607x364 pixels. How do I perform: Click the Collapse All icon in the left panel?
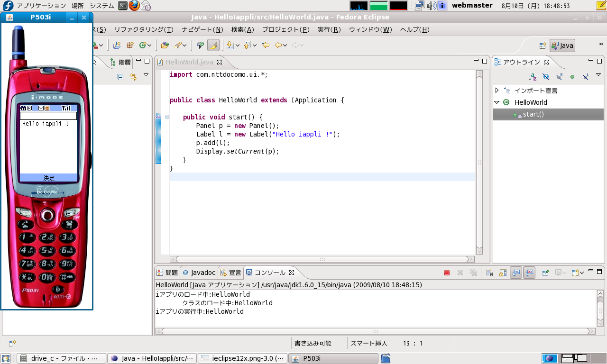point(120,76)
